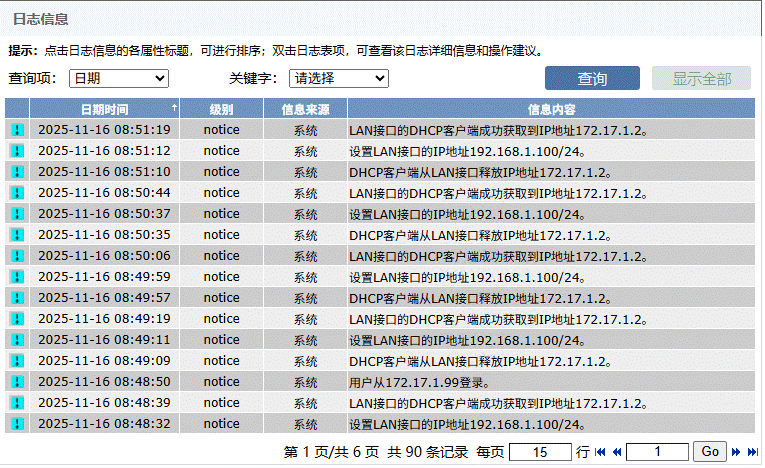Click the notice icon for 08:49:57 log
Image resolution: width=765 pixels, height=468 pixels.
pyautogui.click(x=18, y=298)
